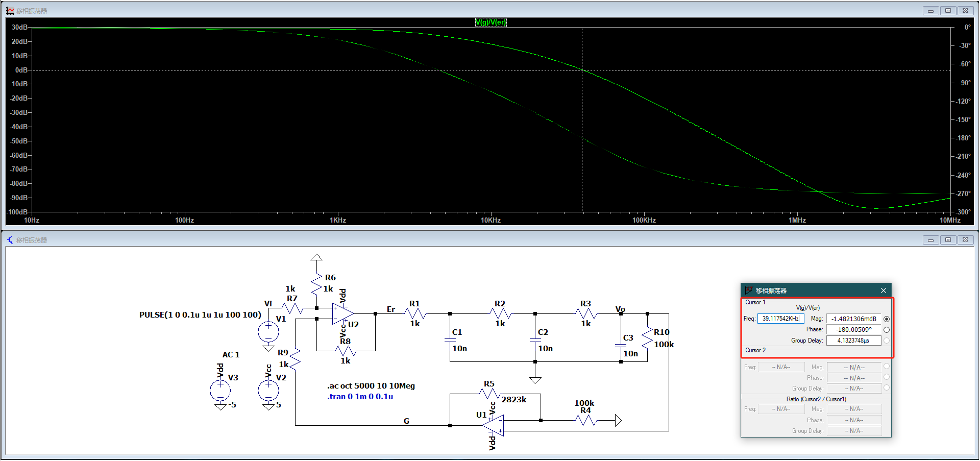Select resistor R5 2823k
The width and height of the screenshot is (980, 461).
tap(489, 394)
